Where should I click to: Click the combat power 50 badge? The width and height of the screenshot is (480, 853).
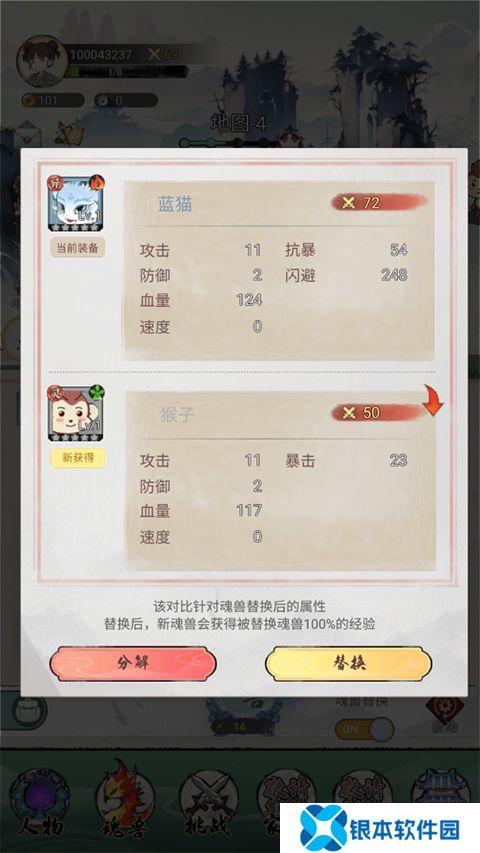coord(379,412)
